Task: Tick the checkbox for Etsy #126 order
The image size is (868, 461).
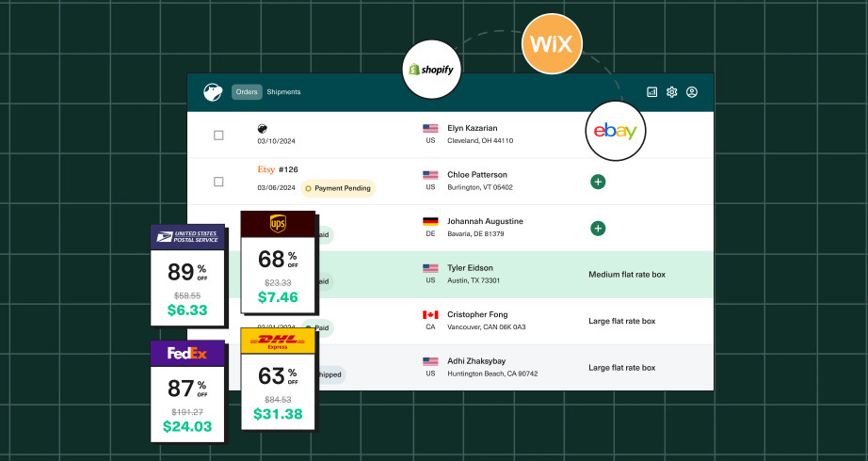Action: coord(218,182)
